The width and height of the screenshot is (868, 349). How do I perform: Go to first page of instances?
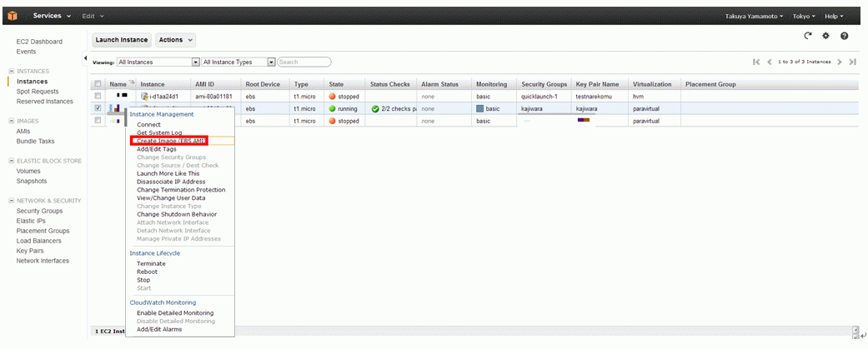tap(757, 62)
